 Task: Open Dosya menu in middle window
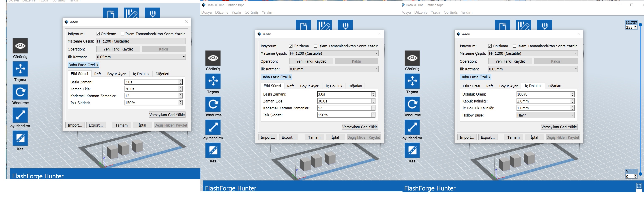coord(206,12)
